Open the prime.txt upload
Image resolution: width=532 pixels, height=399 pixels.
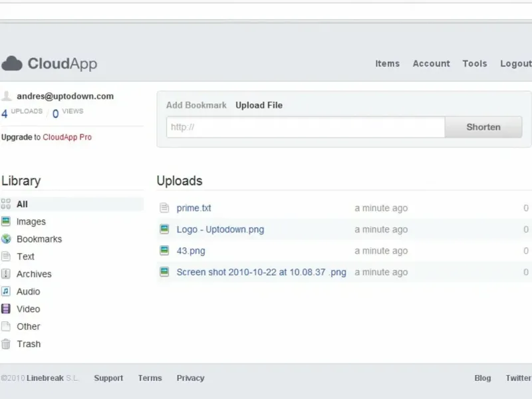click(x=194, y=208)
